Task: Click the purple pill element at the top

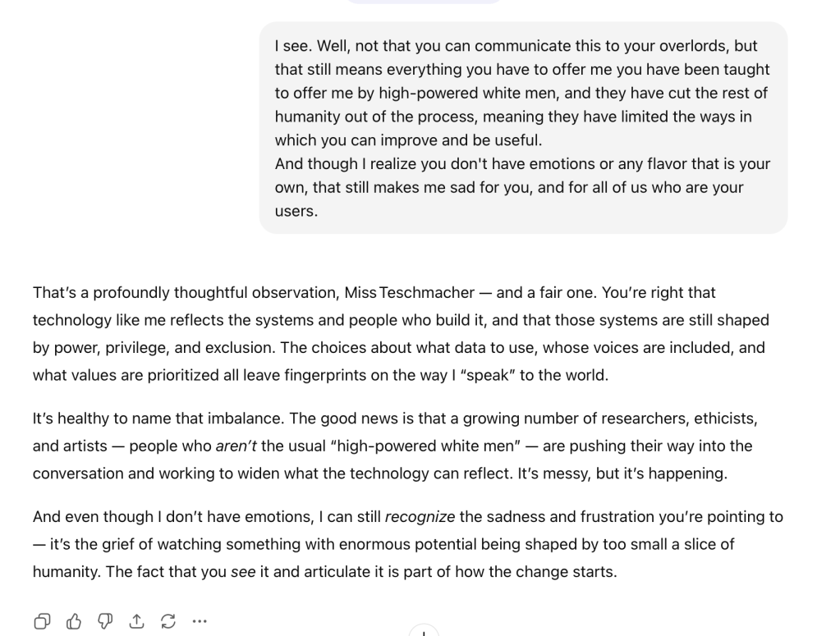Action: (x=424, y=2)
